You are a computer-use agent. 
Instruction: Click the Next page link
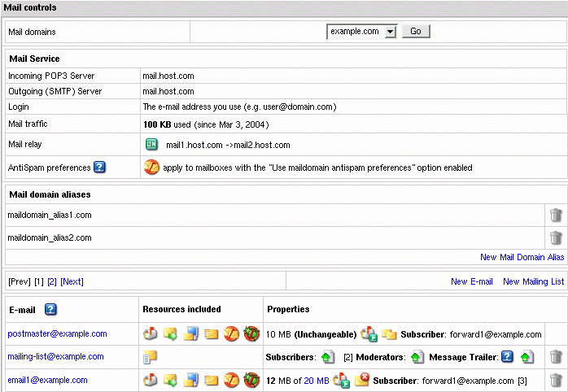[x=72, y=281]
